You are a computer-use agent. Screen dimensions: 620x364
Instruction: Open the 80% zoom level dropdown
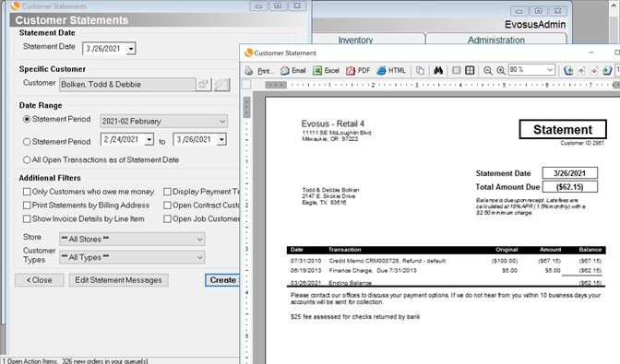[x=531, y=70]
